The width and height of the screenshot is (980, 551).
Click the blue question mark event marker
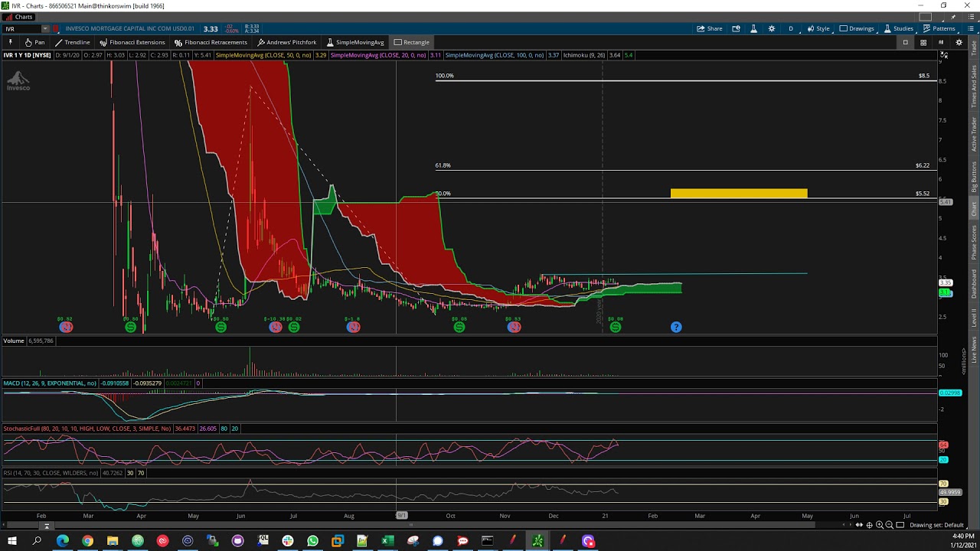676,327
